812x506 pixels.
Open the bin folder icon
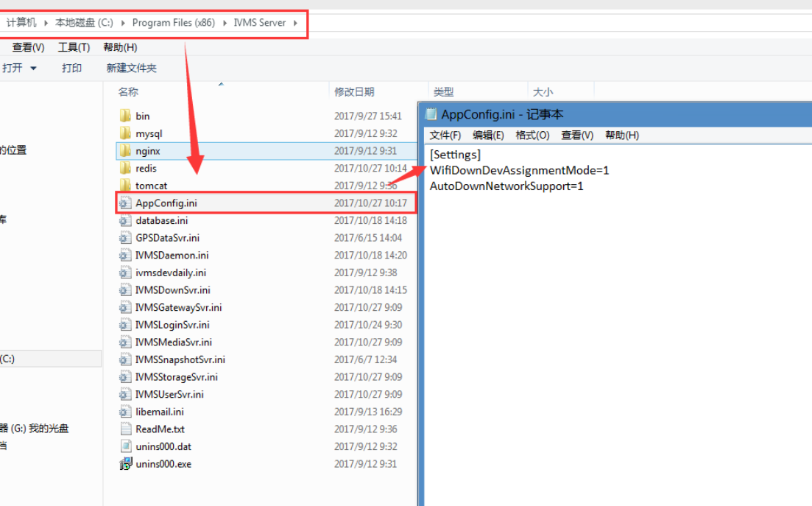[x=125, y=116]
